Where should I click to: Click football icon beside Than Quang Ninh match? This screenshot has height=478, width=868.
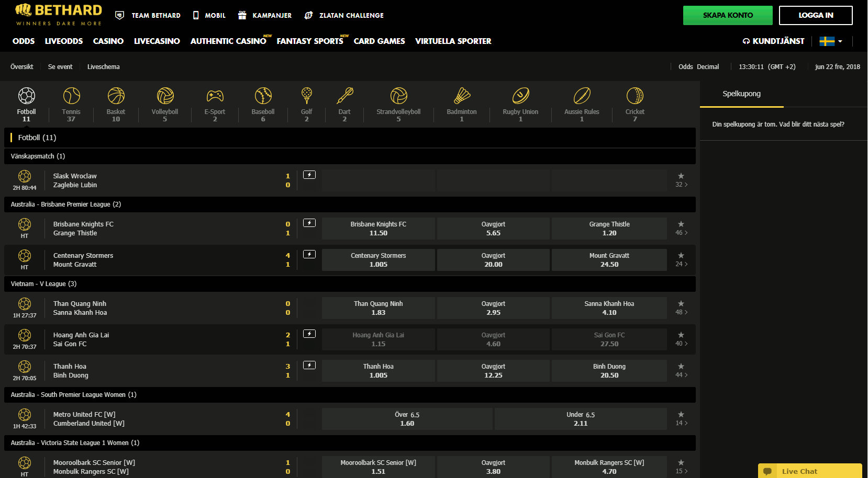click(x=25, y=304)
